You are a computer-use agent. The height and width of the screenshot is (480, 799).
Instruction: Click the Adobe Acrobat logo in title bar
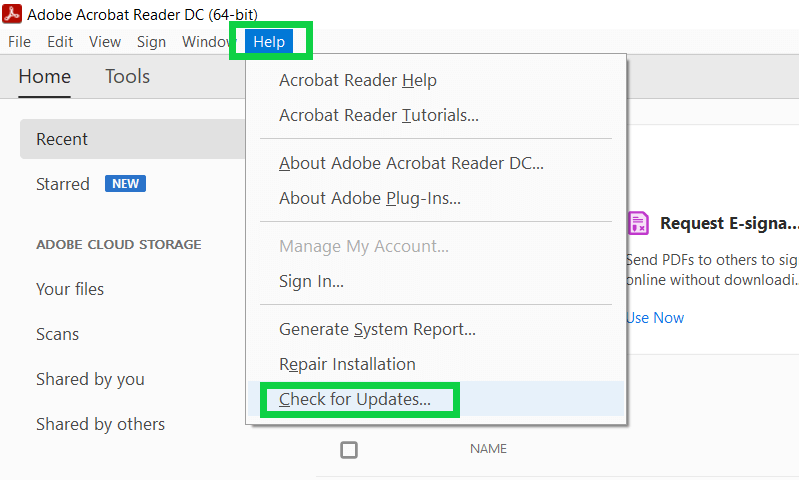12,14
